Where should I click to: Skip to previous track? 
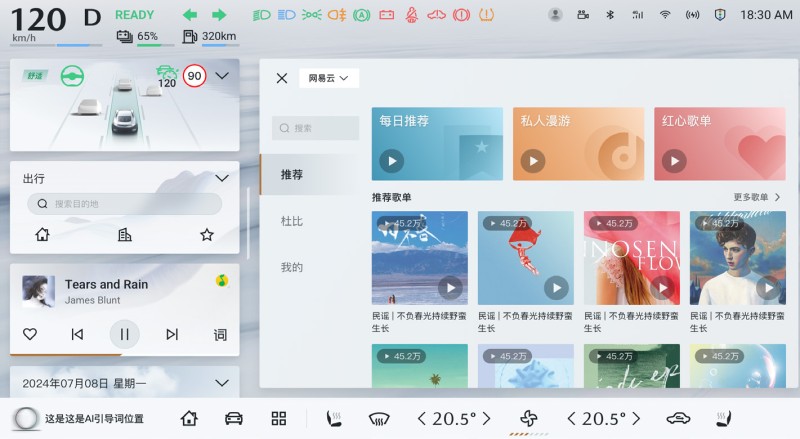click(x=77, y=334)
